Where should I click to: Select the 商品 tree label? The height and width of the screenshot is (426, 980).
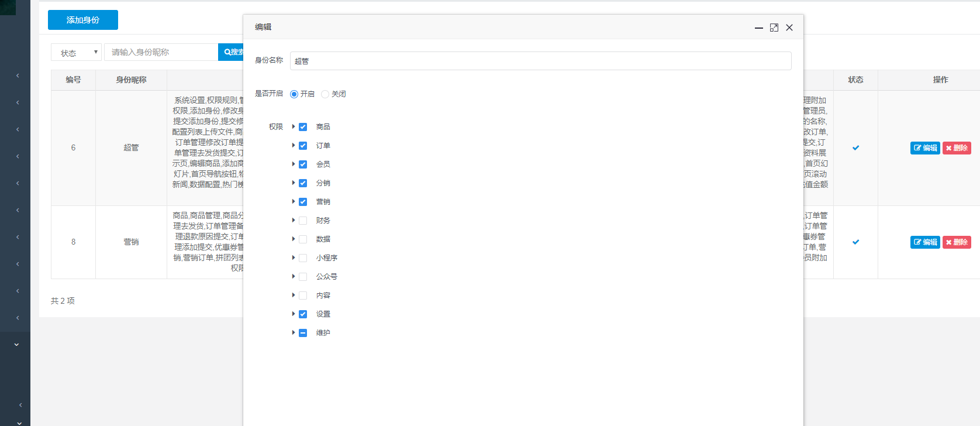pyautogui.click(x=323, y=127)
